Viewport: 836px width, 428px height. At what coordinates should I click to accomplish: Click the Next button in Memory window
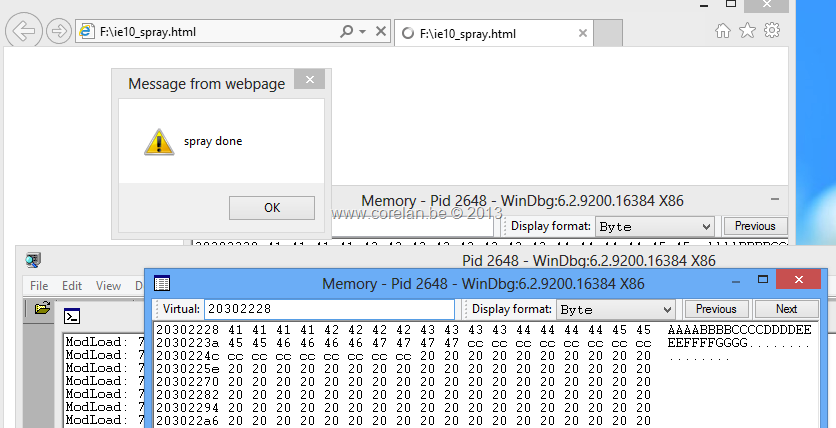(x=786, y=309)
